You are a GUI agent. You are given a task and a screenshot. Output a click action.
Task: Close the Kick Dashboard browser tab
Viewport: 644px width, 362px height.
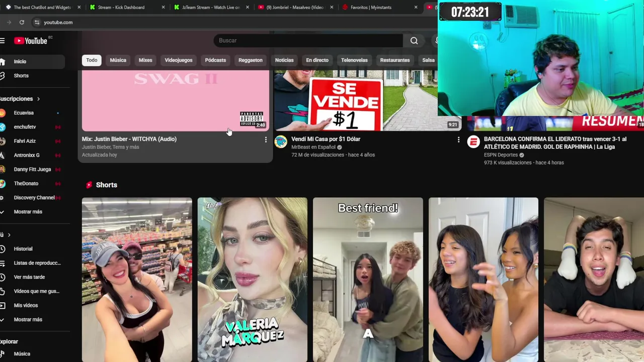[x=163, y=7]
